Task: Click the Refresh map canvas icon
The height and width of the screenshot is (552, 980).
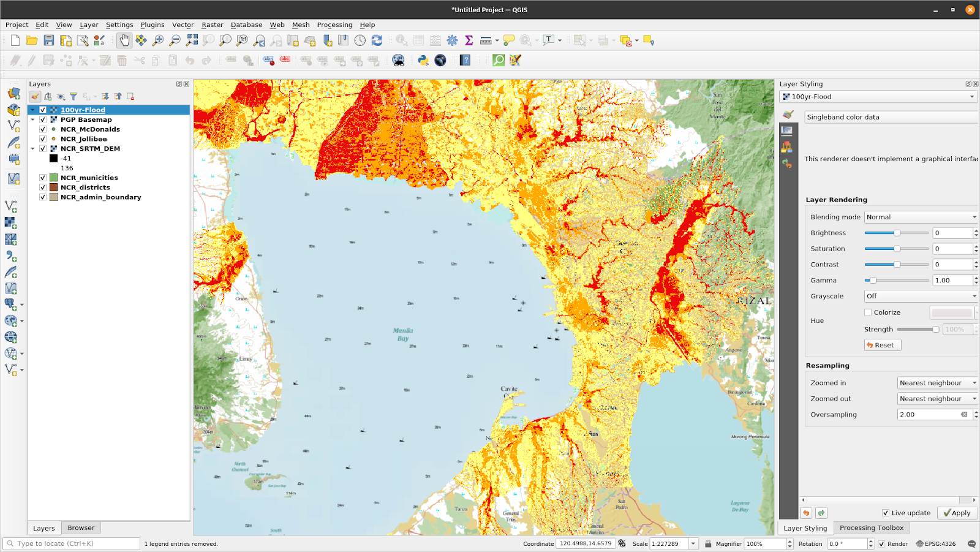Action: click(377, 40)
